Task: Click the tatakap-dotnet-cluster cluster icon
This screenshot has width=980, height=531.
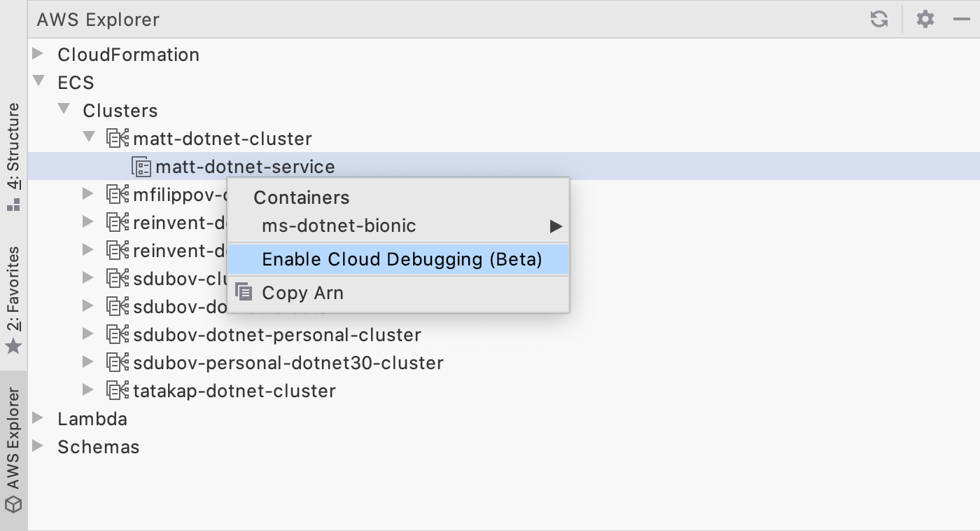Action: tap(117, 390)
